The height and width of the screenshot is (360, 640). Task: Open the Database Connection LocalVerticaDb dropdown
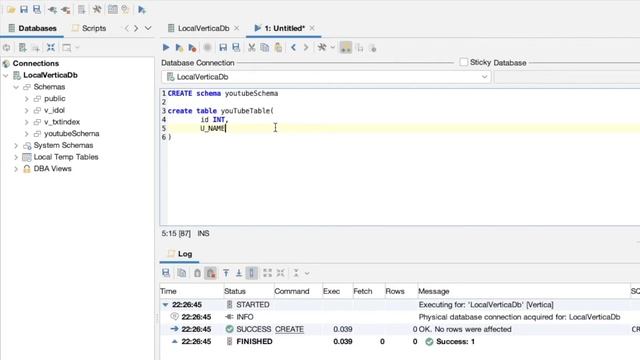pyautogui.click(x=326, y=77)
